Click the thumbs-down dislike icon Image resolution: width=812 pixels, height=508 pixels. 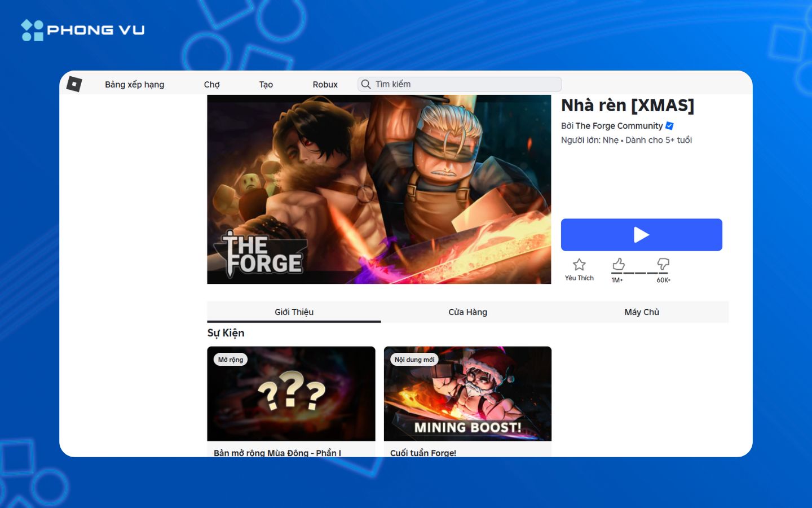[663, 264]
